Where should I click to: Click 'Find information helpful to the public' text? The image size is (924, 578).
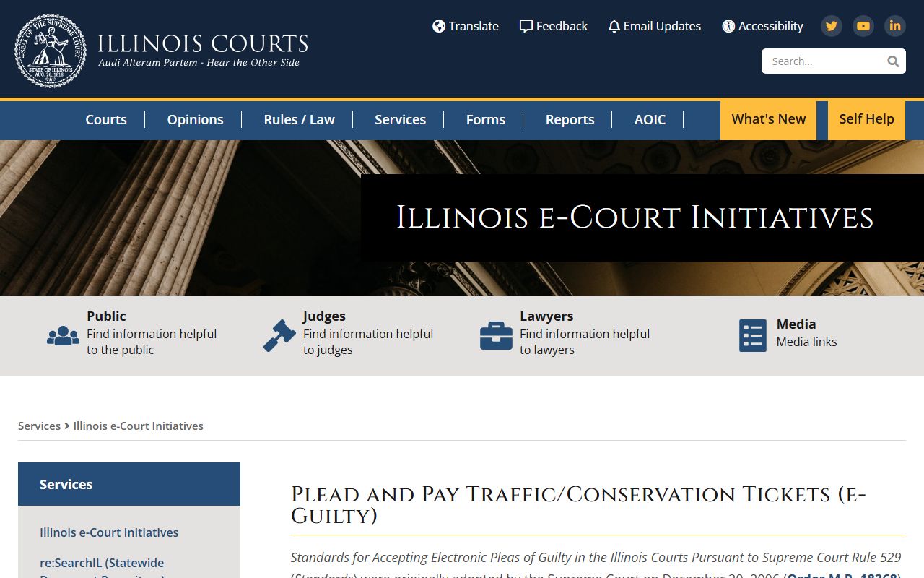(152, 342)
